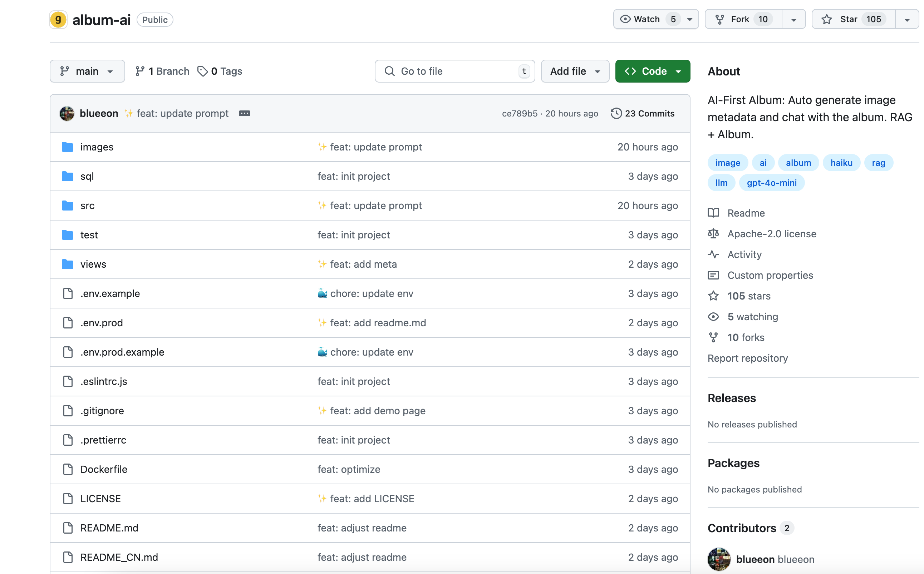Open 'feat: add demo page' commit message
Viewport: 924px width, 574px height.
click(x=378, y=410)
